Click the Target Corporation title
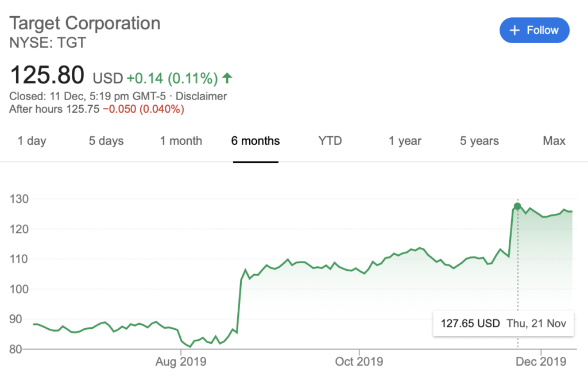This screenshot has width=588, height=384. pos(85,23)
